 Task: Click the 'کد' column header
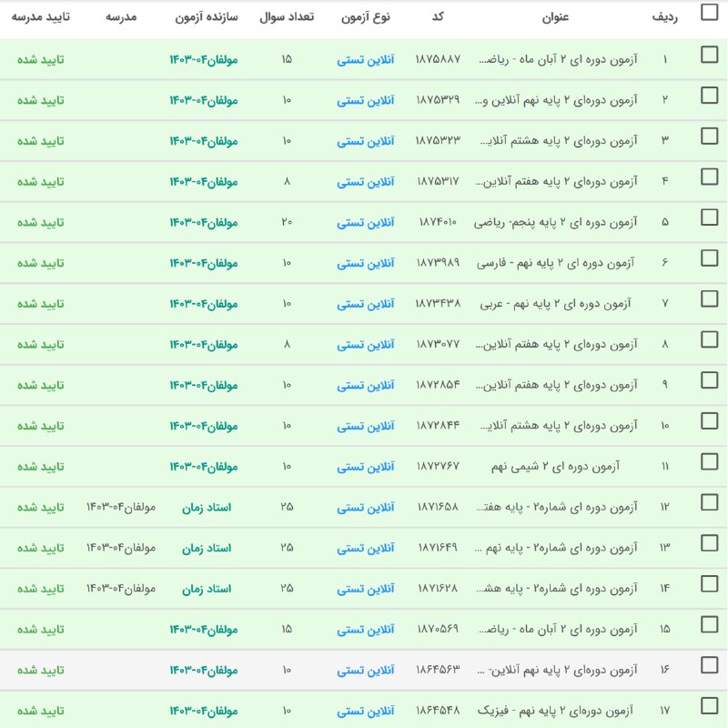coord(438,16)
